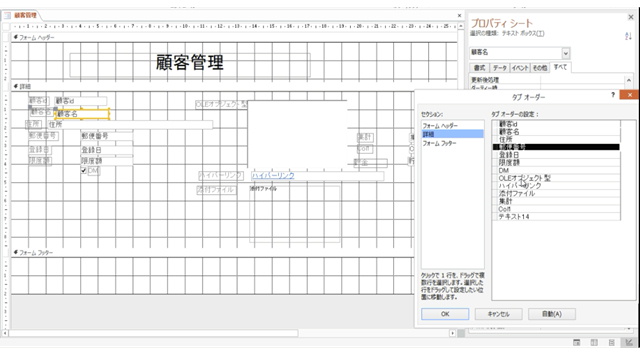Switch to Form View from status bar
640x360 pixels.
(x=576, y=342)
